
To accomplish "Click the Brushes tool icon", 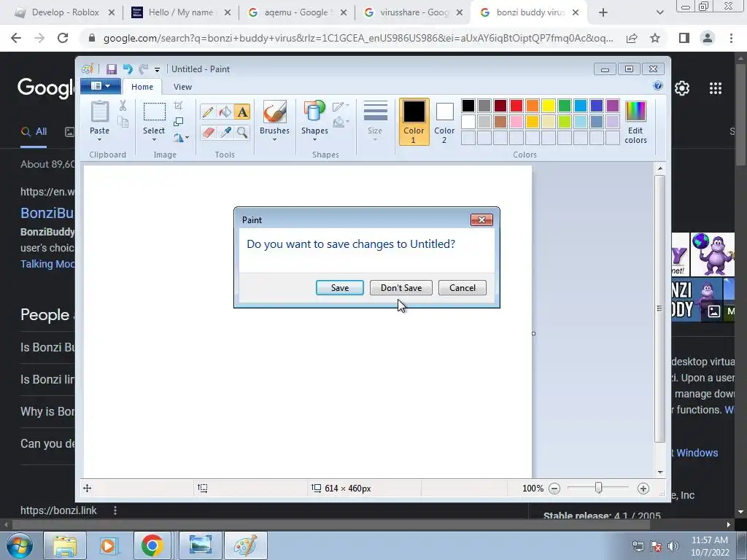I will click(x=274, y=112).
